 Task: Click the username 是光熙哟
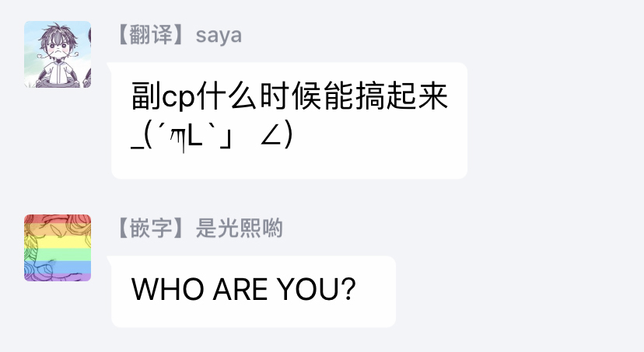tap(239, 228)
